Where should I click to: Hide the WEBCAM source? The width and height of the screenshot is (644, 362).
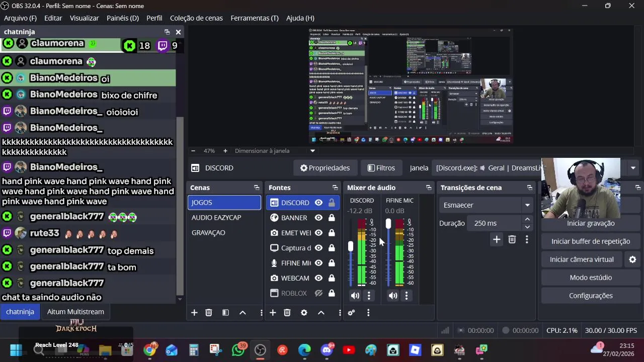(x=318, y=278)
